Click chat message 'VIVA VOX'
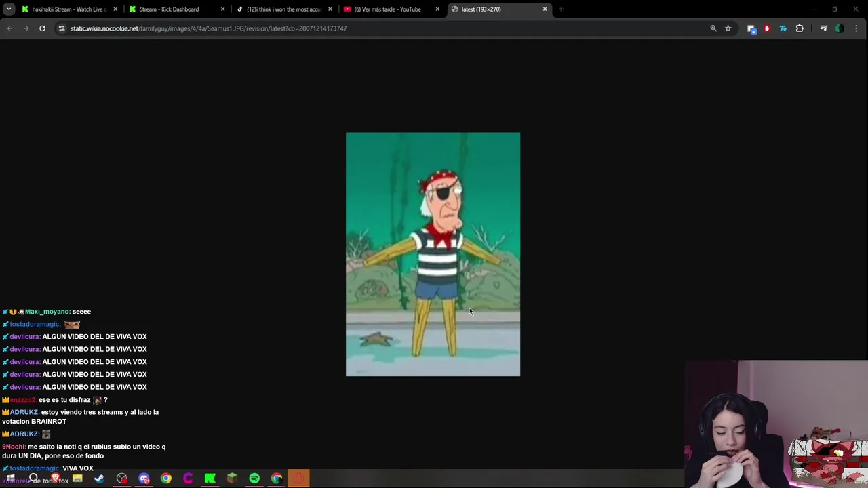868x488 pixels. (78, 468)
